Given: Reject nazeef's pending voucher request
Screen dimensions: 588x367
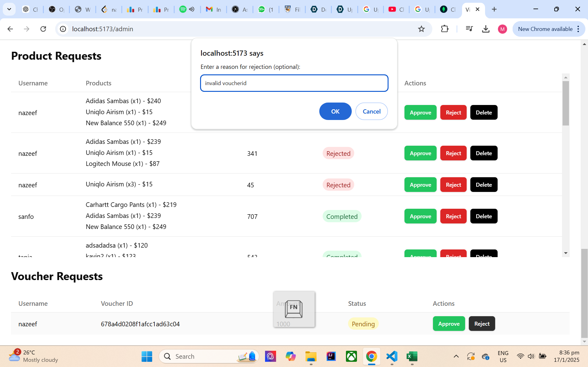Looking at the screenshot, I should [482, 324].
